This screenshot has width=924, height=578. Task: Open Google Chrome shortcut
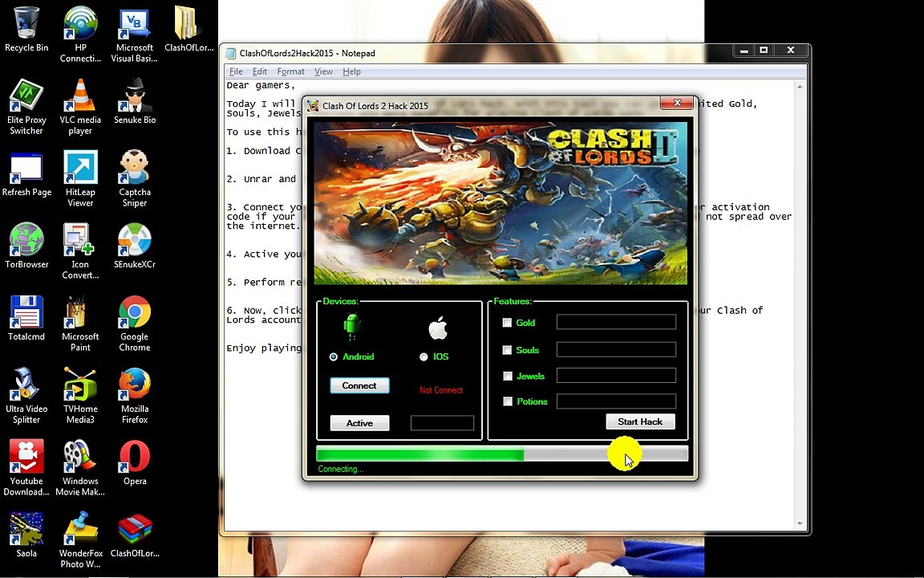(135, 324)
